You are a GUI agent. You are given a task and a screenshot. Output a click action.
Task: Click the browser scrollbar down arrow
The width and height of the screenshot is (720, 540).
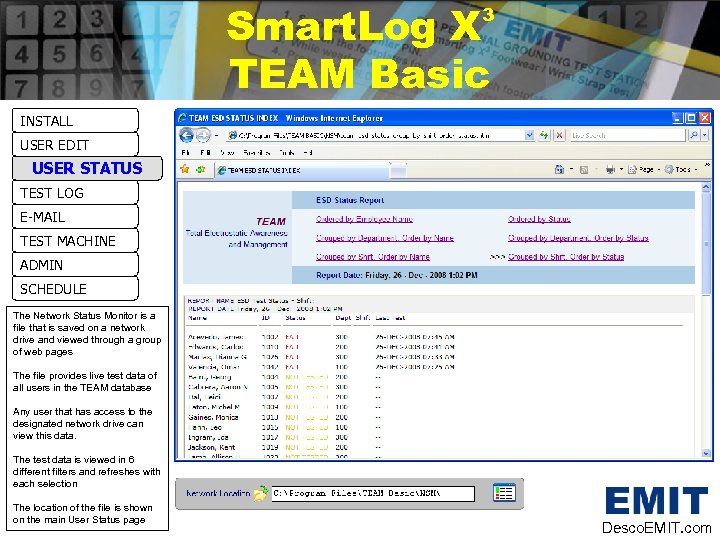click(706, 453)
